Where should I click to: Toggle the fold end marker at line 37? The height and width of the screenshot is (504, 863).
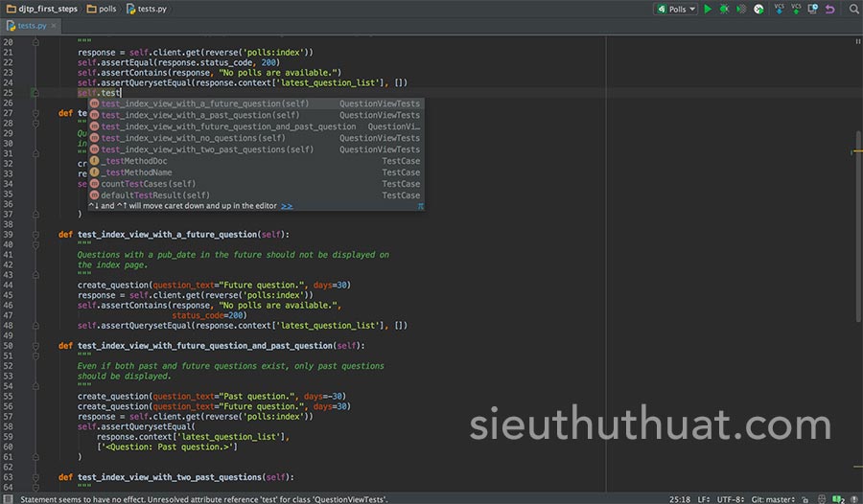[35, 214]
